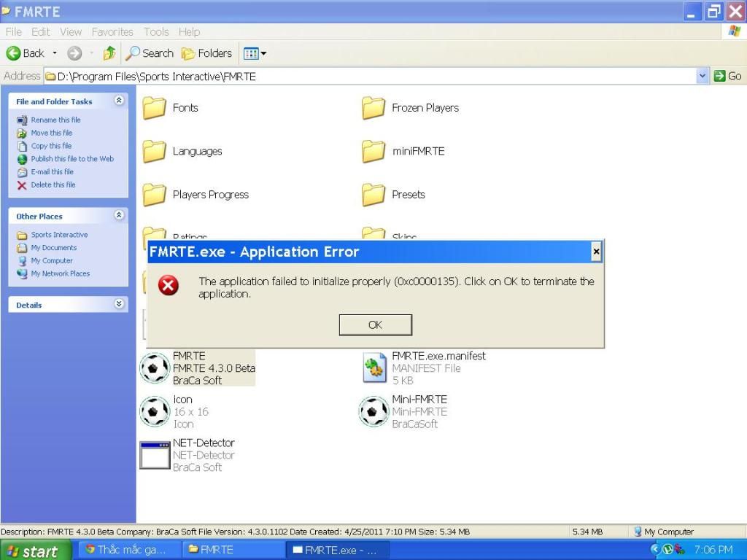Open the Help menu
The image size is (747, 560).
(x=189, y=32)
